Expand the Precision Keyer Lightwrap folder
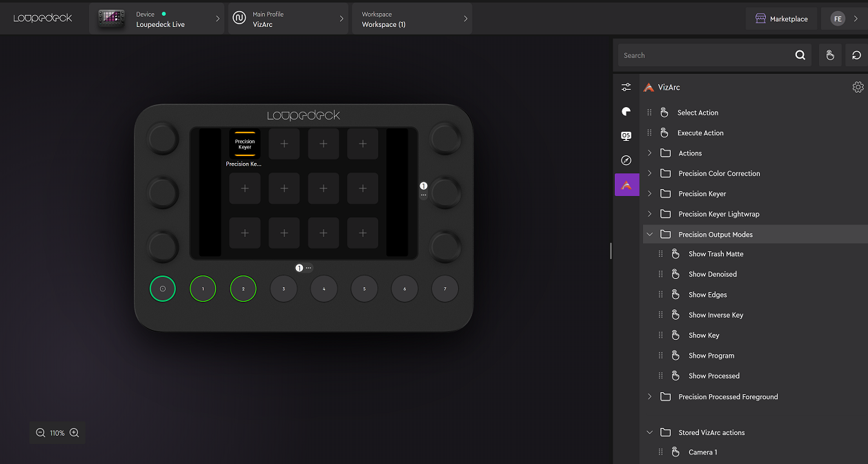 (x=649, y=214)
